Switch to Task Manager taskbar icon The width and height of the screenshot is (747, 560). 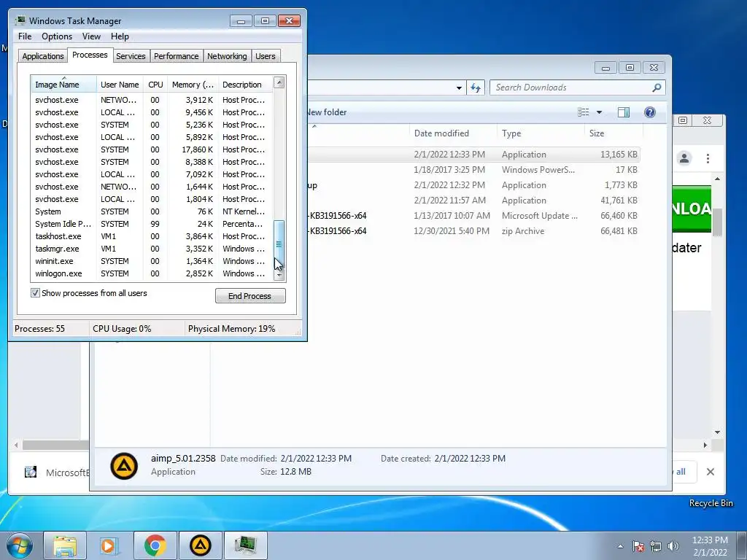pyautogui.click(x=245, y=545)
